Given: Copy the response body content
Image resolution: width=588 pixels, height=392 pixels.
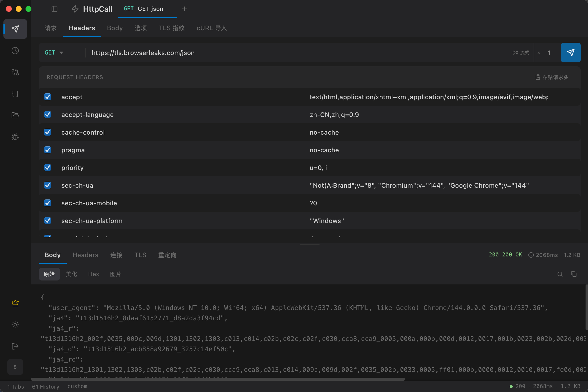Looking at the screenshot, I should point(574,274).
